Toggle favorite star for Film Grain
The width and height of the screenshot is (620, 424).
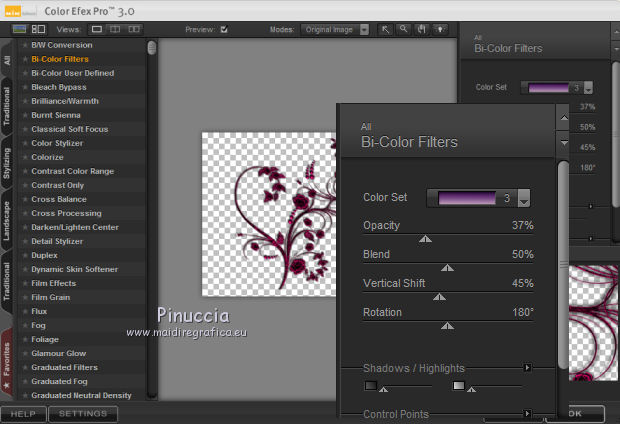coord(24,297)
